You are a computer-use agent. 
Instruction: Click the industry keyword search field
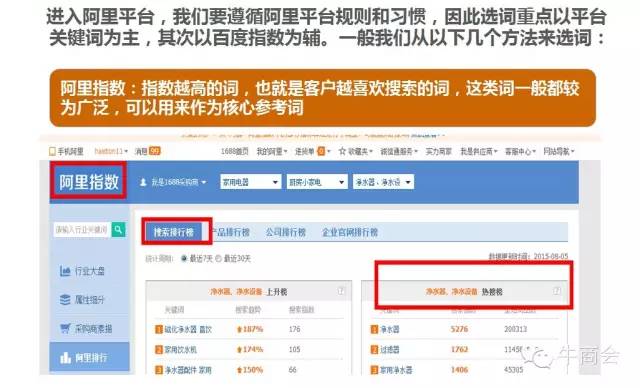(82, 230)
